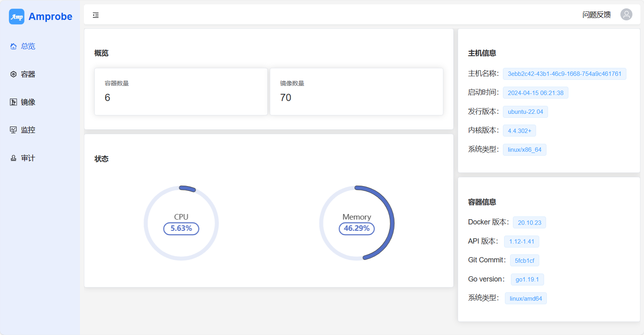Click the CPU 5.63% usage gauge

tap(181, 223)
